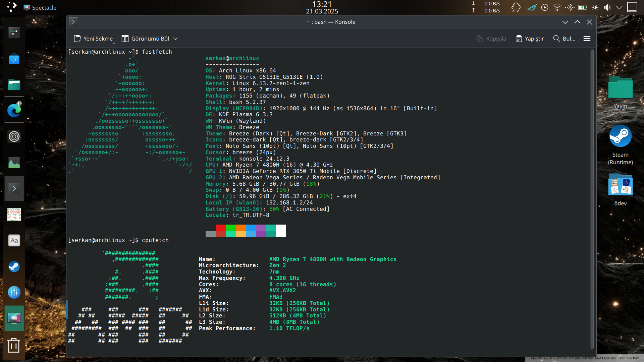Image resolution: width=644 pixels, height=362 pixels.
Task: Open the Bul... search function
Action: tap(564, 39)
